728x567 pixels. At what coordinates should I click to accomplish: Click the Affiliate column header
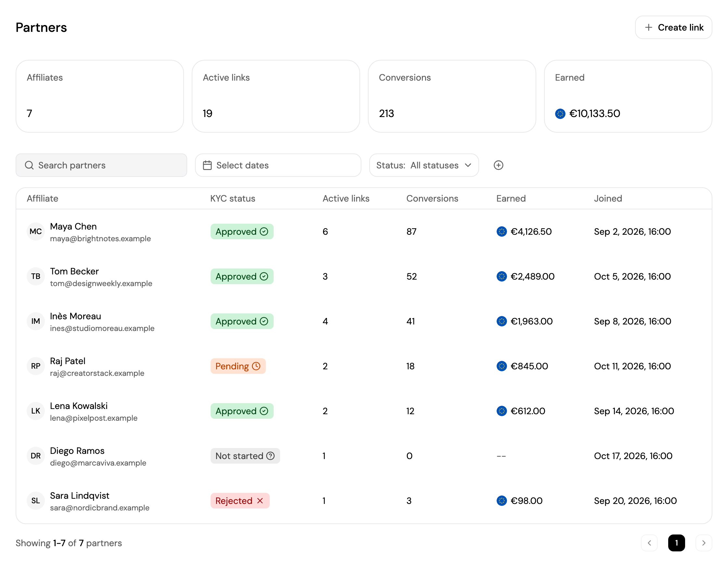43,198
